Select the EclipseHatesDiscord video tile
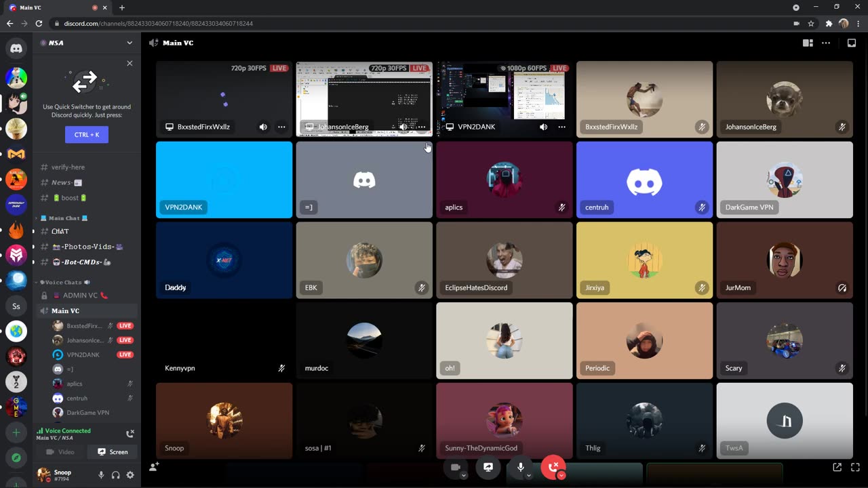 (x=505, y=260)
